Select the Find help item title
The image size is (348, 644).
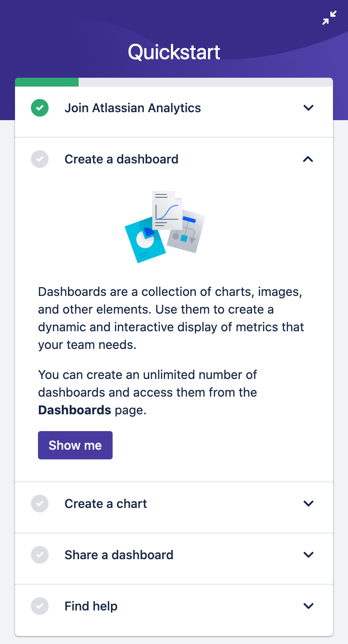tap(91, 606)
